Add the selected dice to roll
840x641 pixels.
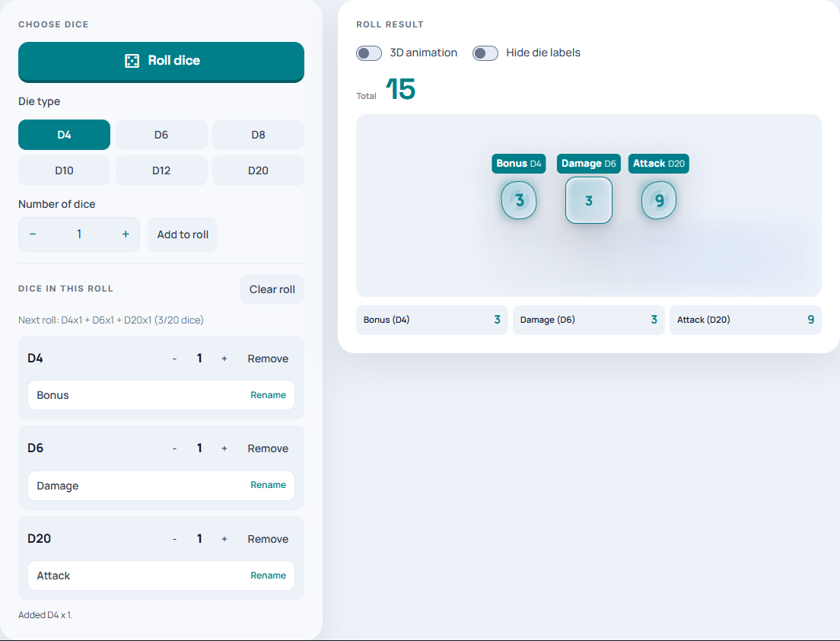[183, 234]
